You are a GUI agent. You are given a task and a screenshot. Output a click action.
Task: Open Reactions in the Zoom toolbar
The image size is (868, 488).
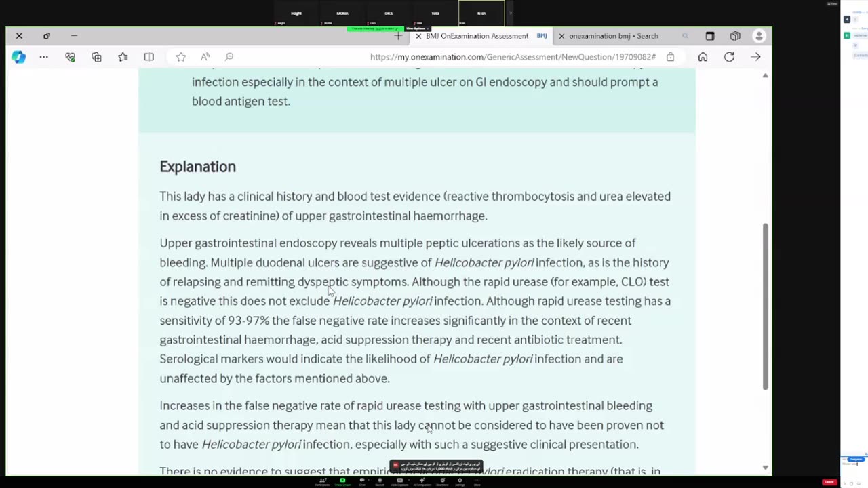442,482
